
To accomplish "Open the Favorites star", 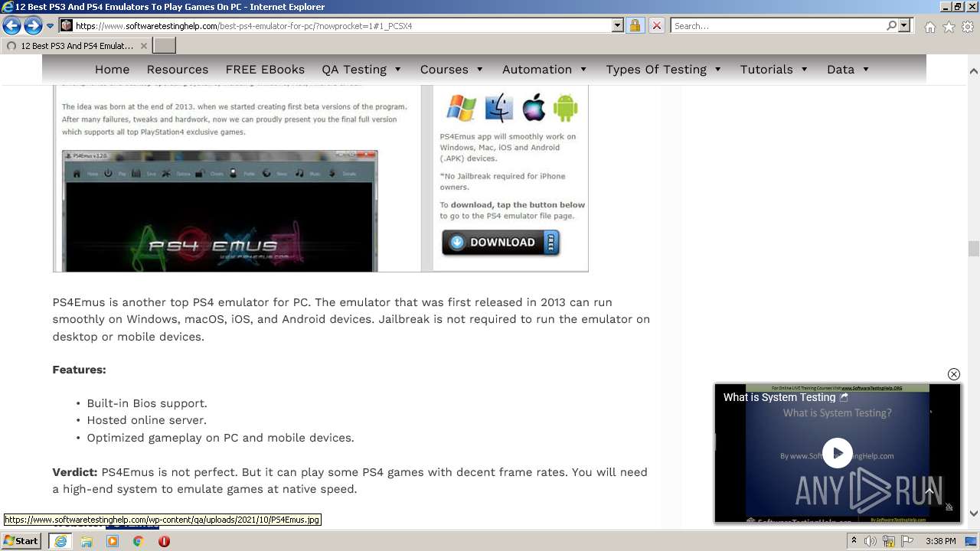I will click(x=949, y=27).
